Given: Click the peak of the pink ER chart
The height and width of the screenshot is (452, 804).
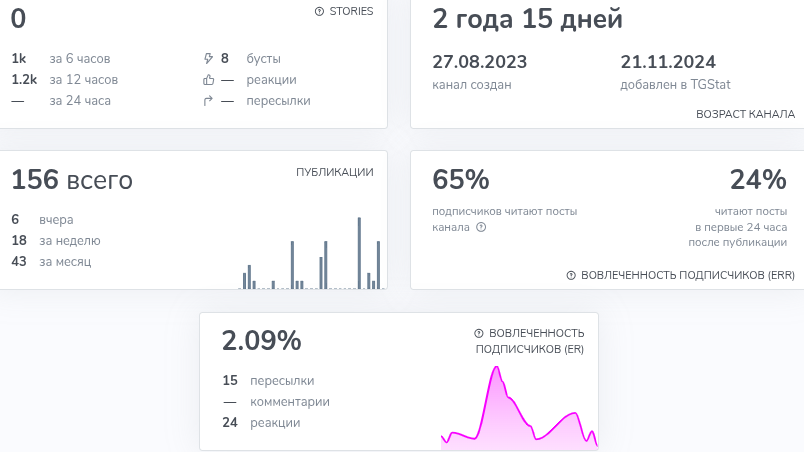Looking at the screenshot, I should click(496, 368).
